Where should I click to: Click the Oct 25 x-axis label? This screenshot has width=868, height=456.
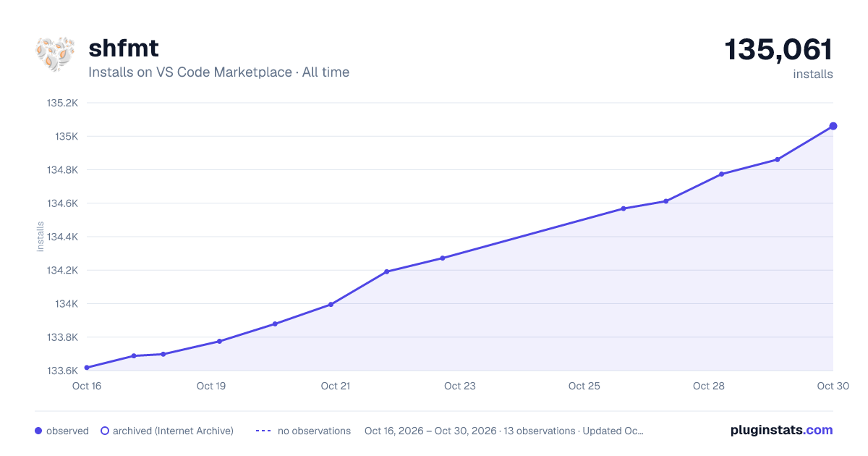pos(584,386)
